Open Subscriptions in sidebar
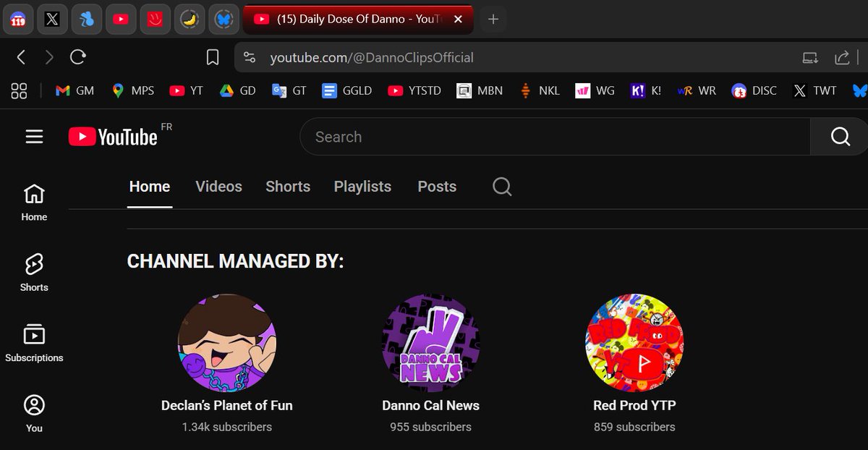 (x=34, y=344)
